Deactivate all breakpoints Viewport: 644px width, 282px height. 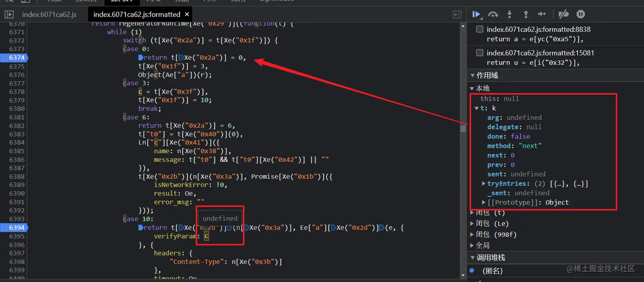point(563,14)
